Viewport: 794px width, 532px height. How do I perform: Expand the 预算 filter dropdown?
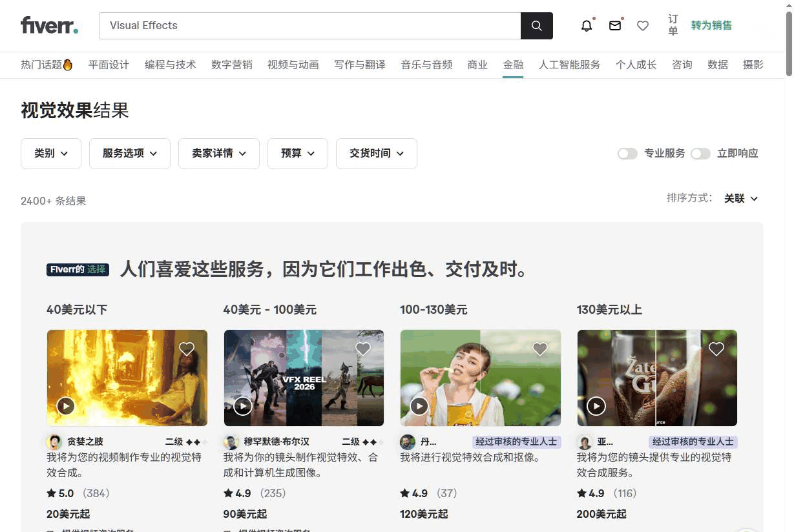(x=298, y=154)
